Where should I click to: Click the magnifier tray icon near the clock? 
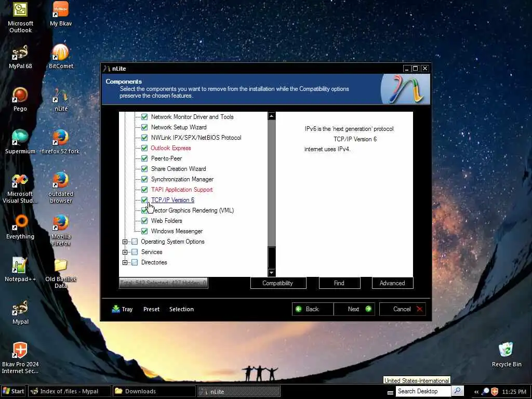pos(486,391)
